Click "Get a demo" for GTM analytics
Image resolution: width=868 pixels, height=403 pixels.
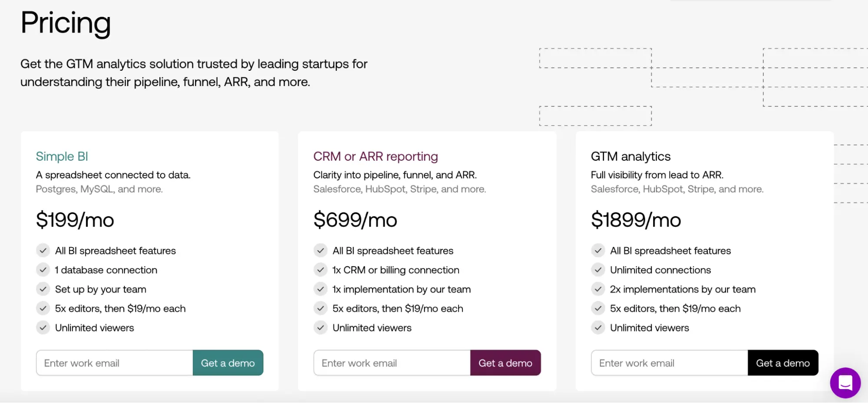click(x=783, y=363)
